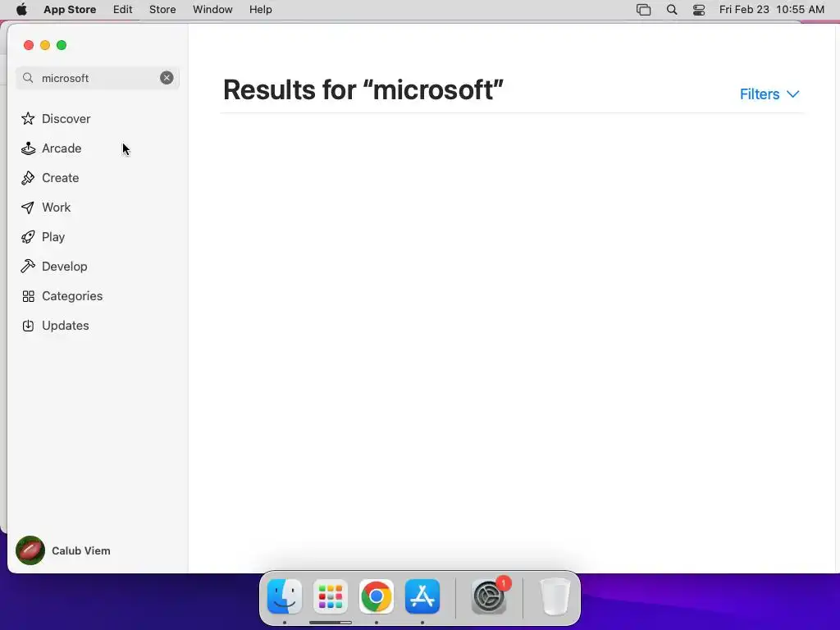
Task: Click the date and time display
Action: [x=771, y=10]
